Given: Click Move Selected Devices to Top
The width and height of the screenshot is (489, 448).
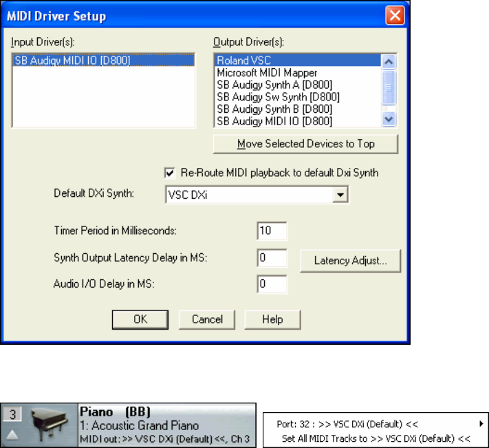Looking at the screenshot, I should [305, 144].
